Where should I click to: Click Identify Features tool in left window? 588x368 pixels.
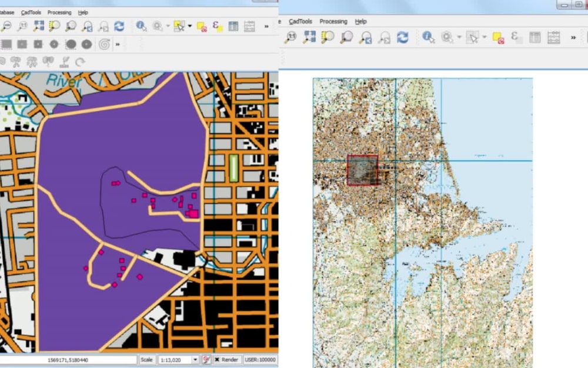142,26
